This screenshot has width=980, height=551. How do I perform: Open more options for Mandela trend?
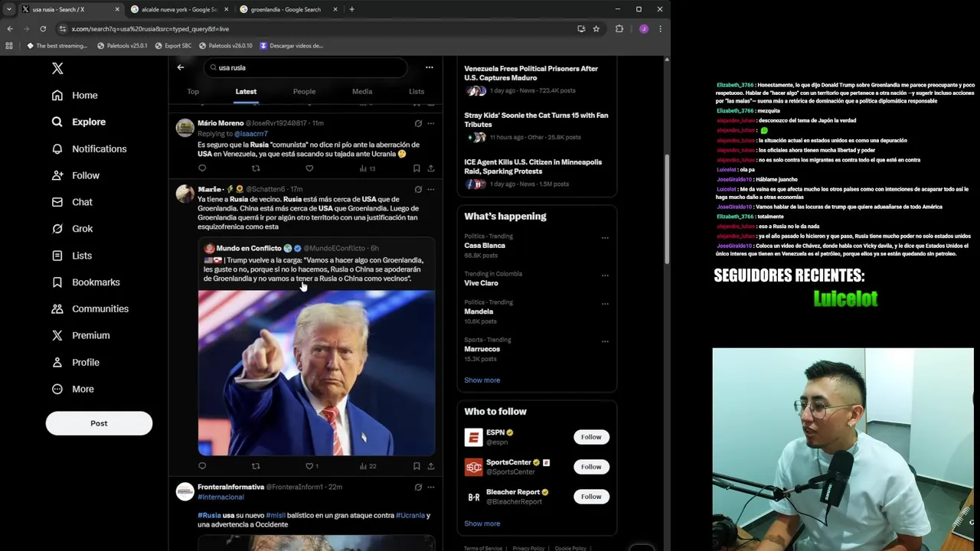pyautogui.click(x=605, y=304)
